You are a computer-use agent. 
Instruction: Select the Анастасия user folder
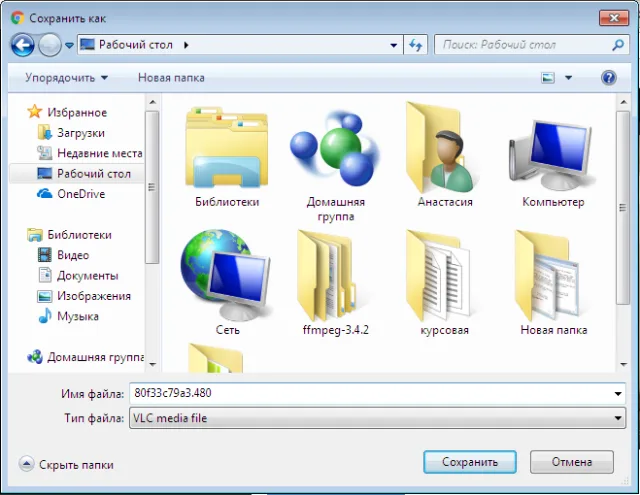click(x=445, y=155)
